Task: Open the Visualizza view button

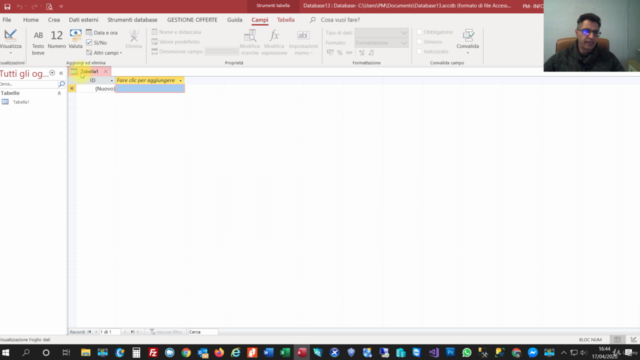Action: click(11, 42)
